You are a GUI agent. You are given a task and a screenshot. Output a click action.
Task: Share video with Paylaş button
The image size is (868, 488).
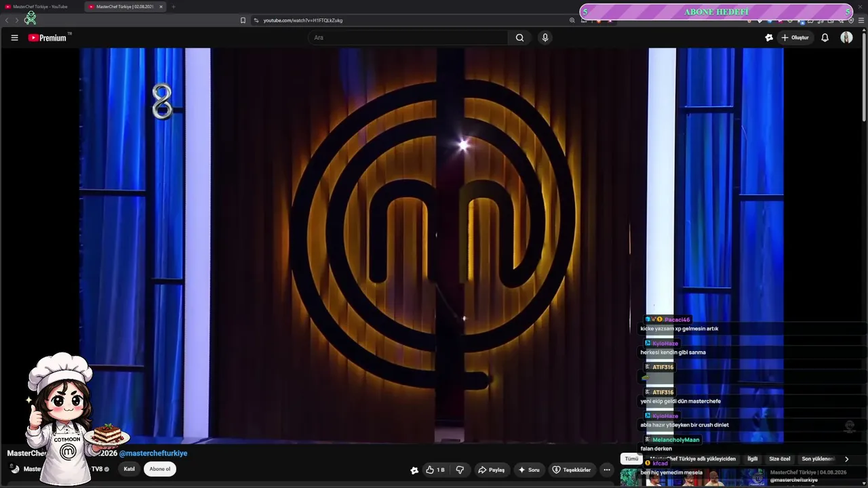tap(492, 470)
